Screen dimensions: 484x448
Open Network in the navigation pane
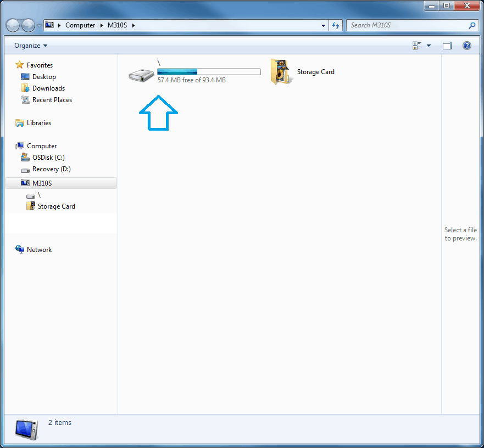[38, 249]
